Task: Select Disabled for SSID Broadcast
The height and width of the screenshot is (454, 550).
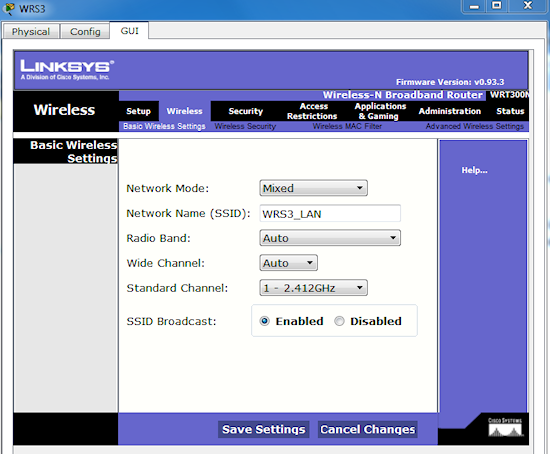Action: [339, 321]
